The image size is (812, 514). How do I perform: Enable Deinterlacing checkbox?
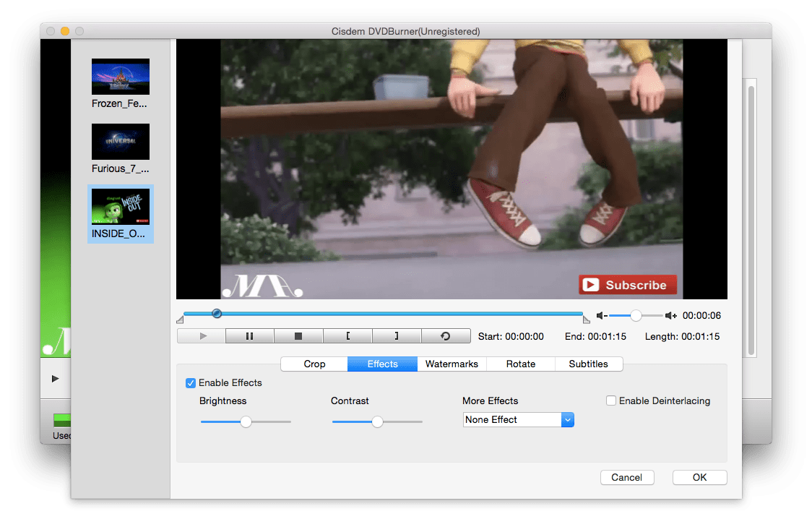(611, 401)
